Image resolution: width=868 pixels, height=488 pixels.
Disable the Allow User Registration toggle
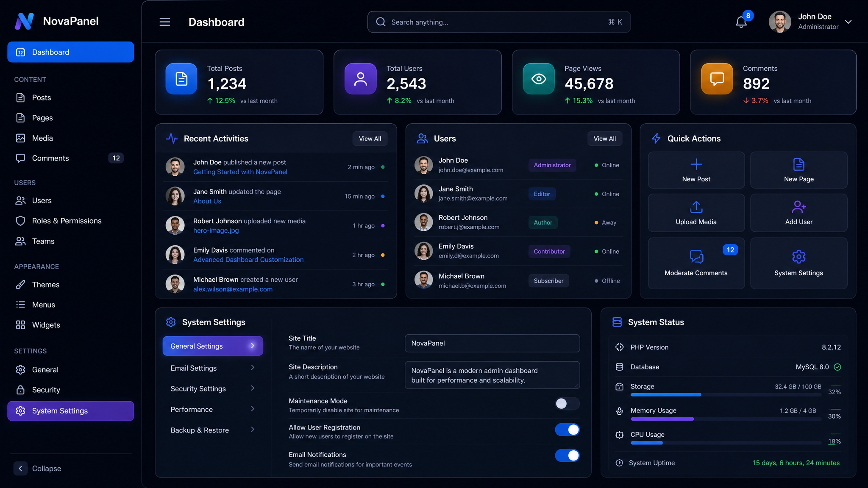click(x=567, y=430)
